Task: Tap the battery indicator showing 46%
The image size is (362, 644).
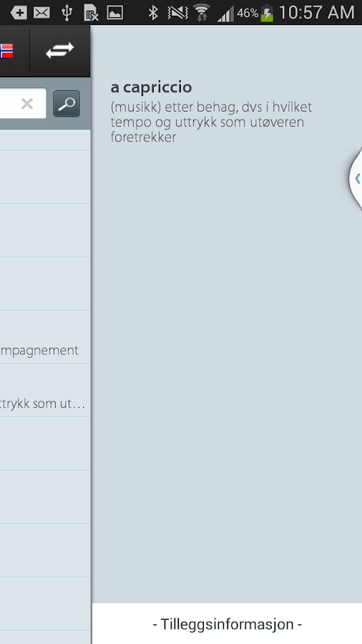Action: point(255,13)
